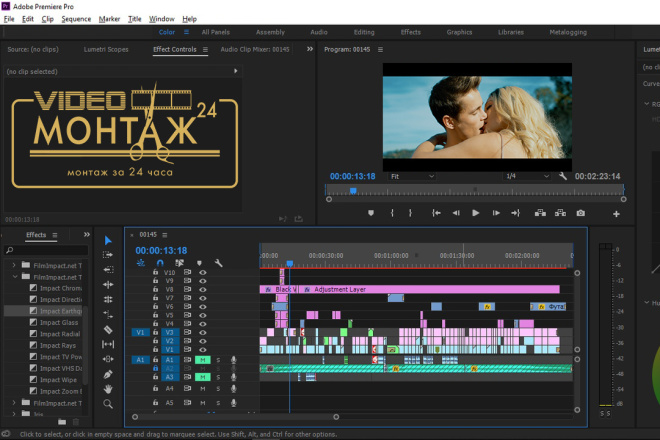Toggle Linked Selection in timeline
Image resolution: width=660 pixels, height=440 pixels.
tap(180, 263)
